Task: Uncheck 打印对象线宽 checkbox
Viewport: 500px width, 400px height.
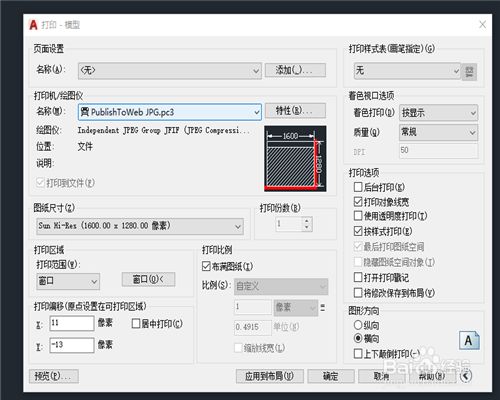Action: click(x=358, y=201)
